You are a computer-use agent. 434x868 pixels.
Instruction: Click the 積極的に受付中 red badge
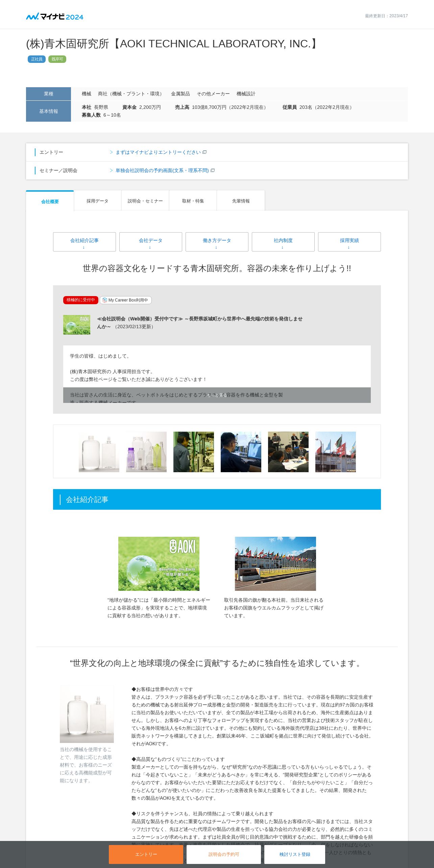(81, 300)
